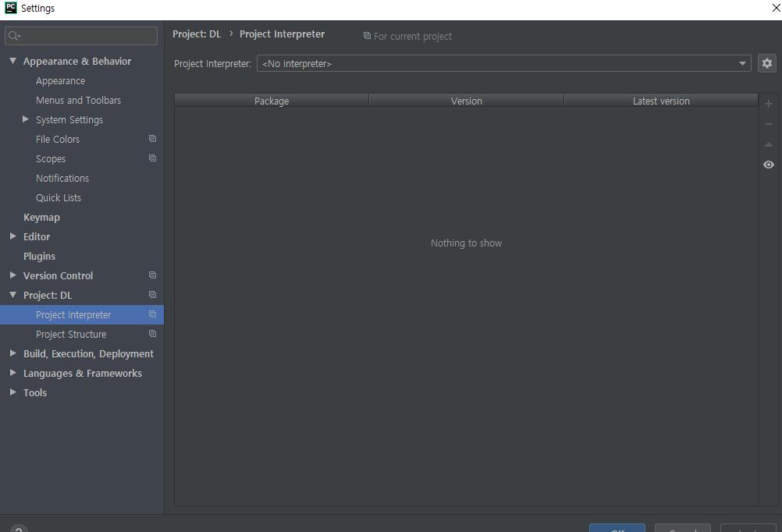This screenshot has height=532, width=782.
Task: Select Editor category label
Action: point(37,237)
